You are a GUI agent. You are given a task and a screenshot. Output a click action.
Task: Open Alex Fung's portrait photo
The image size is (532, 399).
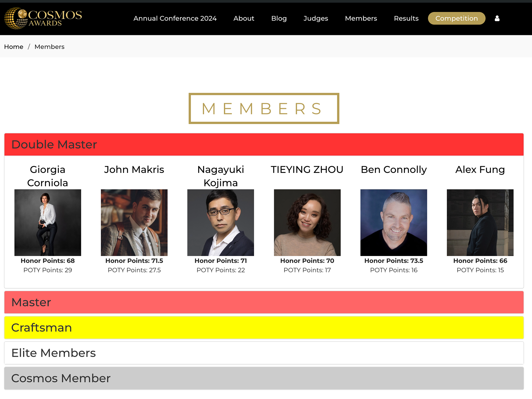(480, 222)
